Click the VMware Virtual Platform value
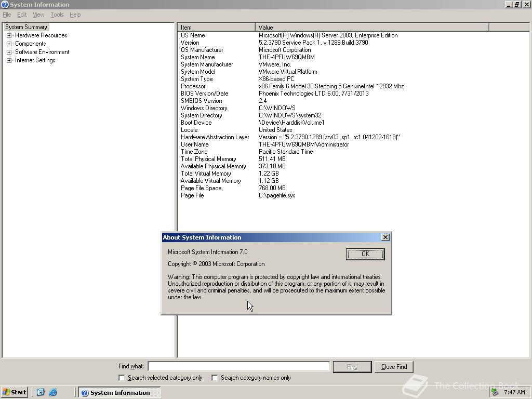The width and height of the screenshot is (532, 399). coord(288,72)
